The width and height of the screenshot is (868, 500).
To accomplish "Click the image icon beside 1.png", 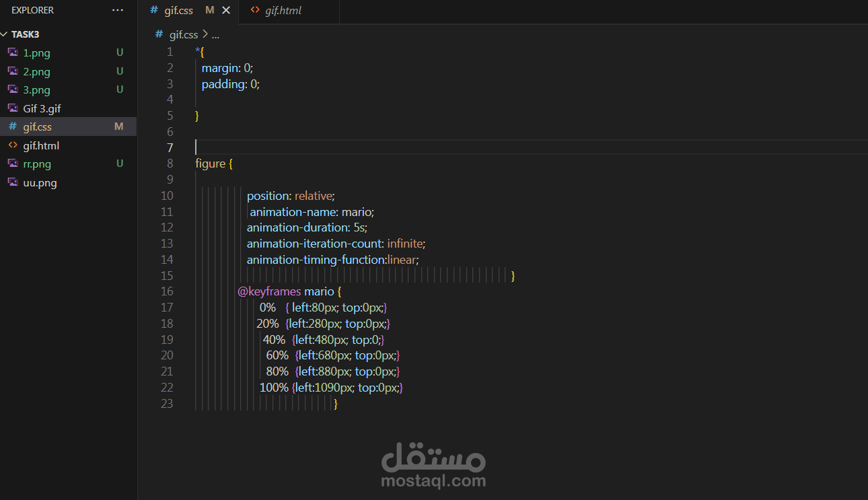I will click(x=13, y=52).
